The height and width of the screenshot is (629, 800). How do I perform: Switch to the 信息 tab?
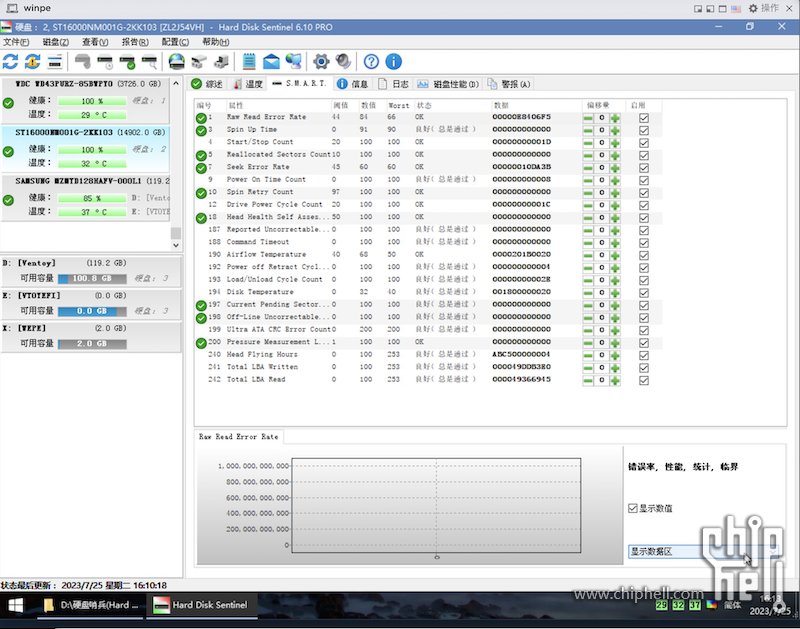point(353,84)
